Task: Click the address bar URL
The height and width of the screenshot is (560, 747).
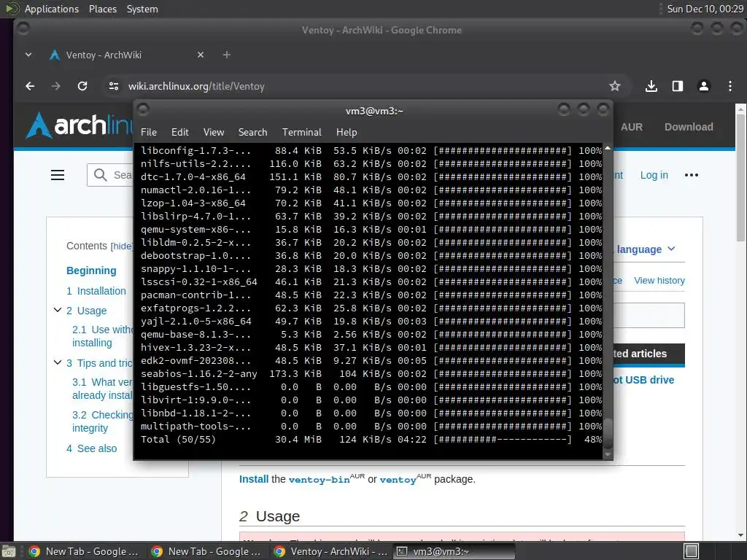Action: 196,86
